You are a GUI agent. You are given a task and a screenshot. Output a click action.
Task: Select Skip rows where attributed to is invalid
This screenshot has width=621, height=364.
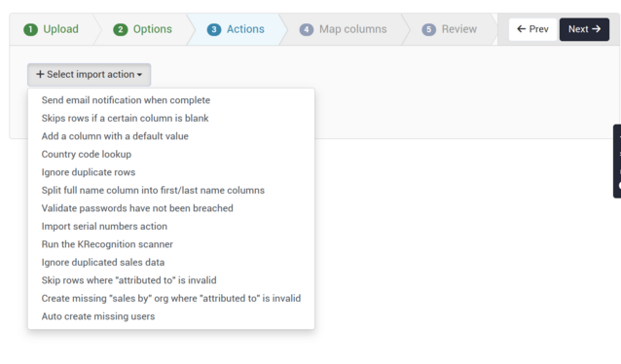click(x=171, y=280)
